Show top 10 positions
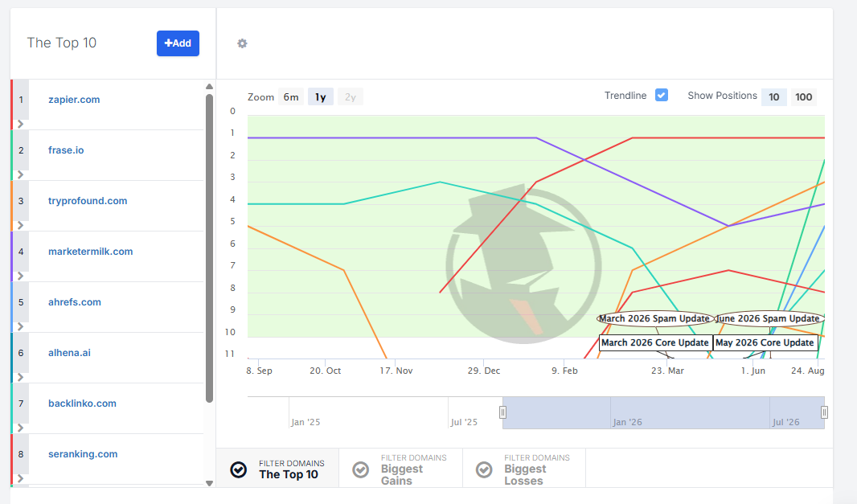Image resolution: width=857 pixels, height=504 pixels. 774,96
